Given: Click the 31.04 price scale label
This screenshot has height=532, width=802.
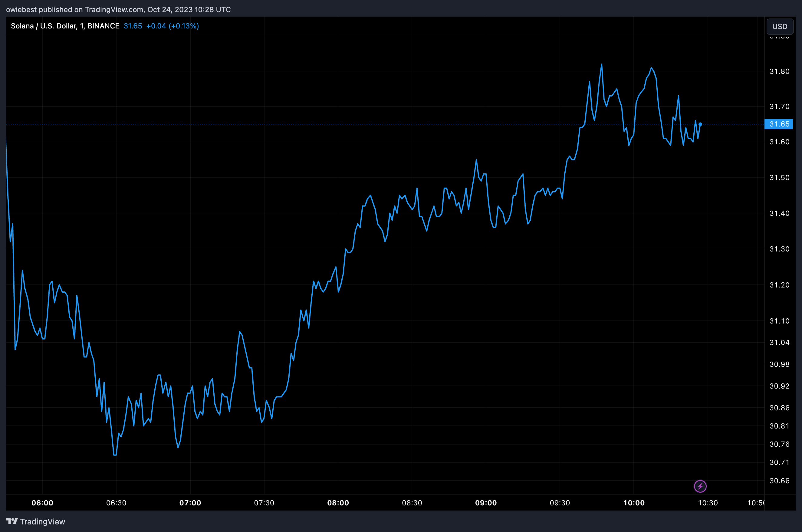Looking at the screenshot, I should point(779,343).
